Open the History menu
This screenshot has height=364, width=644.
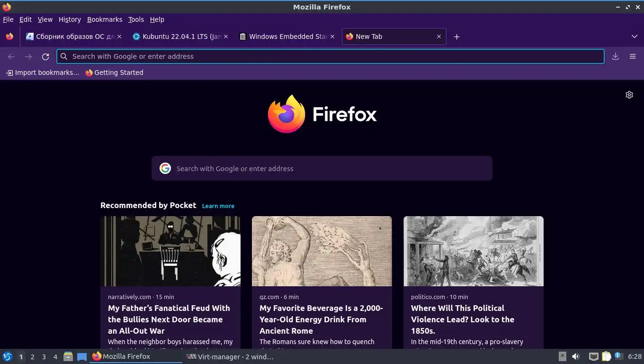point(70,19)
